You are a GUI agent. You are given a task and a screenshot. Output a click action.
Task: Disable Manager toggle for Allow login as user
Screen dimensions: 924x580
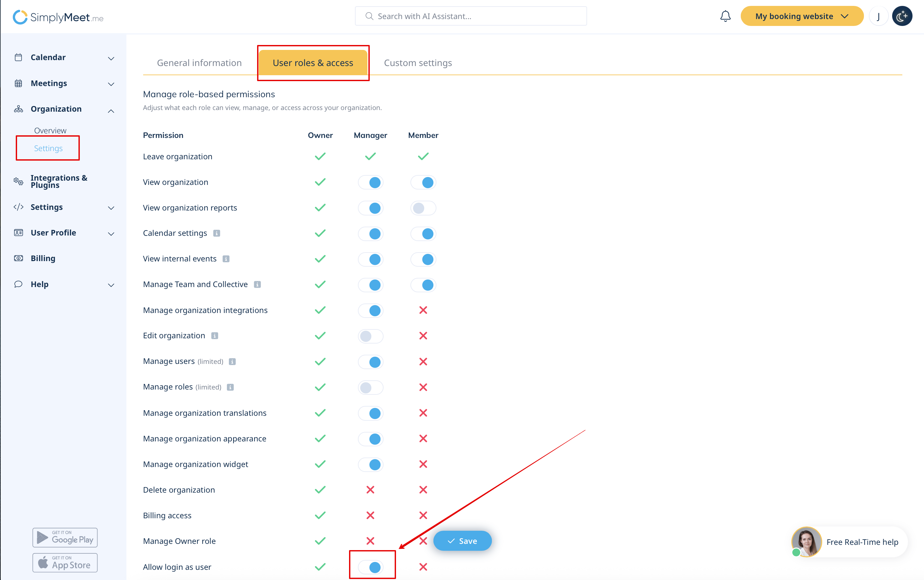[370, 567]
